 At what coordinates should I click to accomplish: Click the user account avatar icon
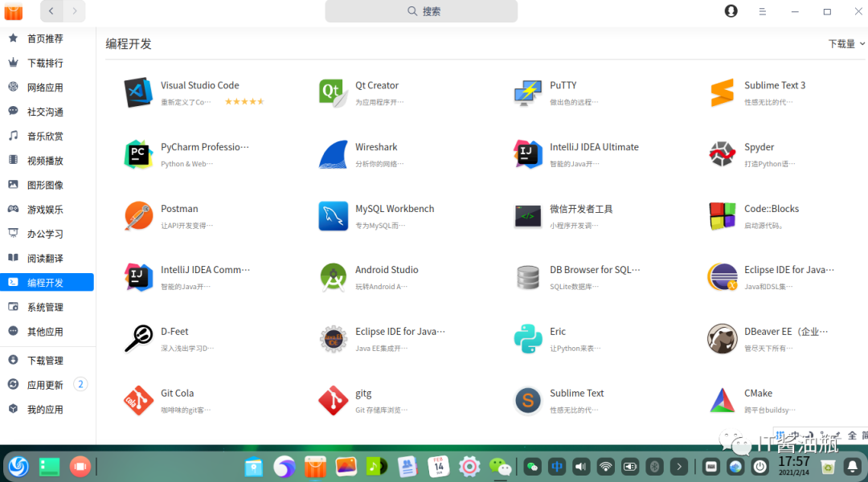point(731,11)
